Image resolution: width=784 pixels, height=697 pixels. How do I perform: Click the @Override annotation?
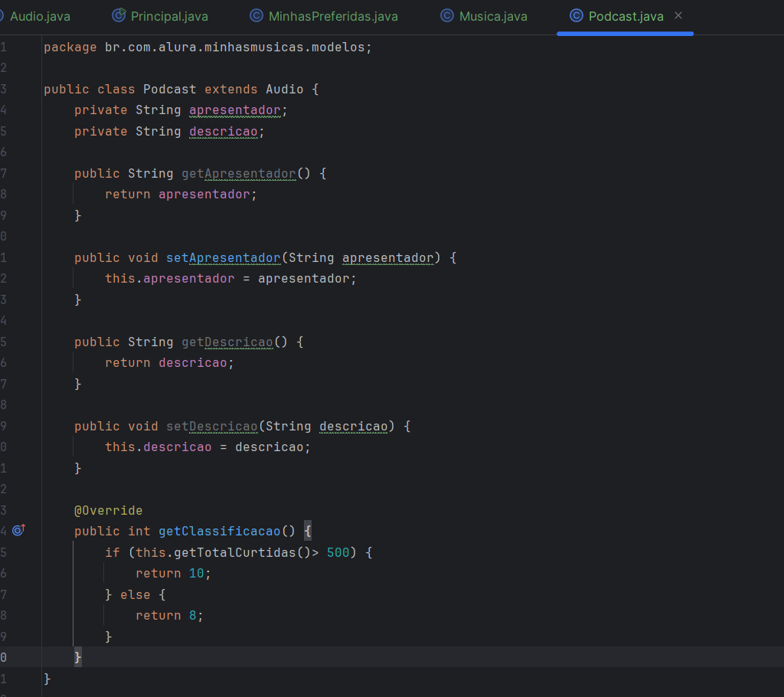pos(109,510)
